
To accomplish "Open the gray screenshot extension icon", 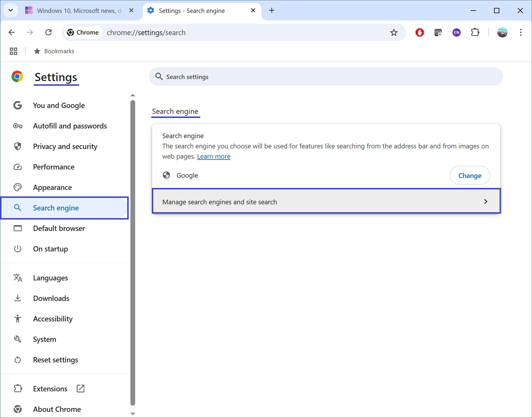I will pyautogui.click(x=438, y=32).
